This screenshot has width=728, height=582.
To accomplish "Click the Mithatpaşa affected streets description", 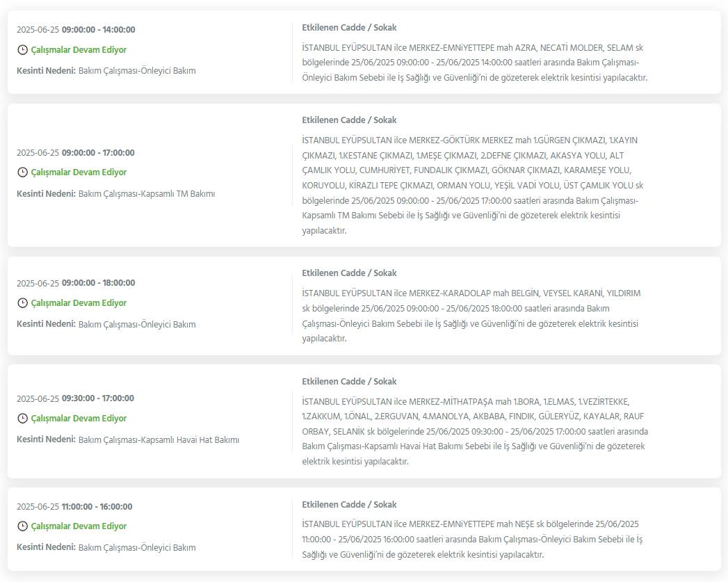I will coord(475,431).
